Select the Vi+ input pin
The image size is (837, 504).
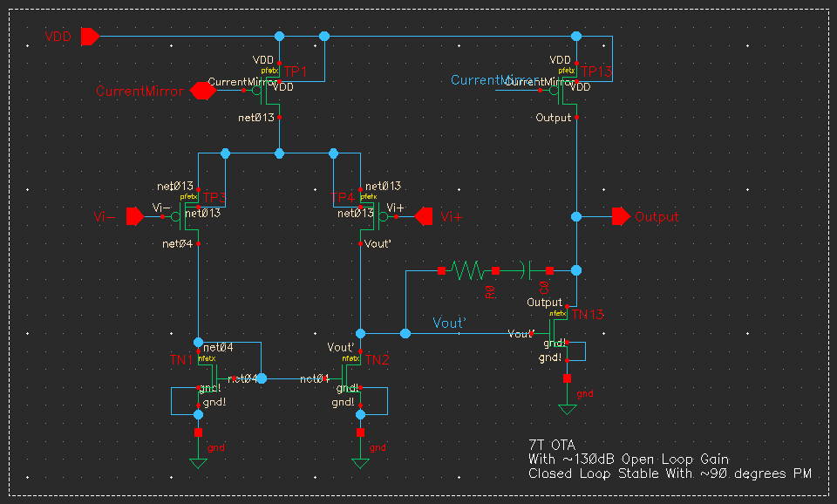(x=424, y=216)
